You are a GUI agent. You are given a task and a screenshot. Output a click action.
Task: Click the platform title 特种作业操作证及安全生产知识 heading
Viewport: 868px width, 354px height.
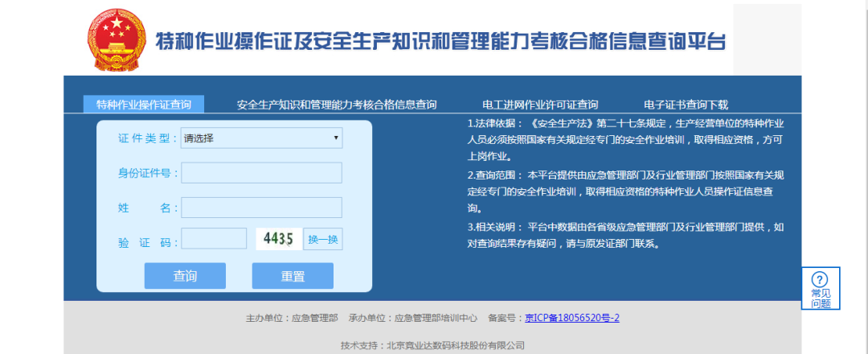click(x=440, y=42)
